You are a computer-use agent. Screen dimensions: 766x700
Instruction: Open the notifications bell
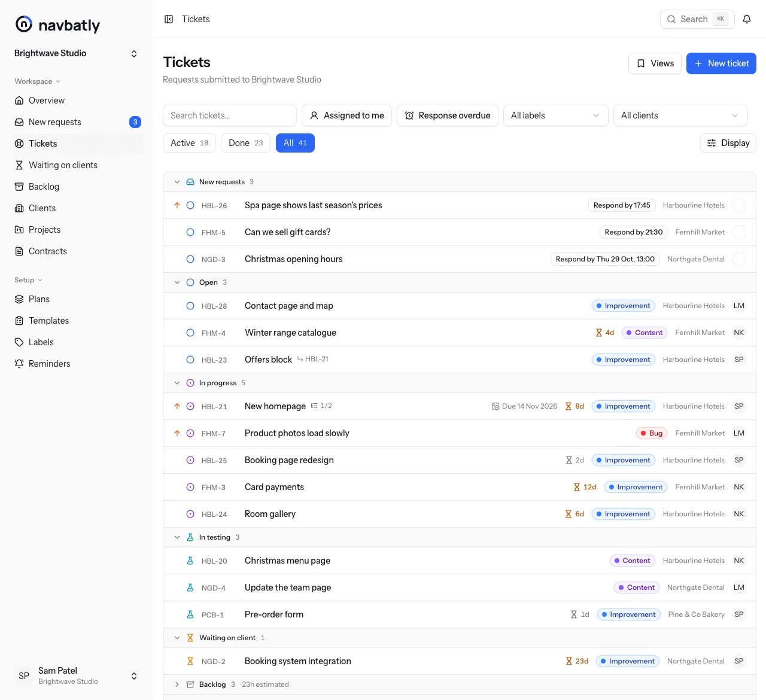point(747,19)
